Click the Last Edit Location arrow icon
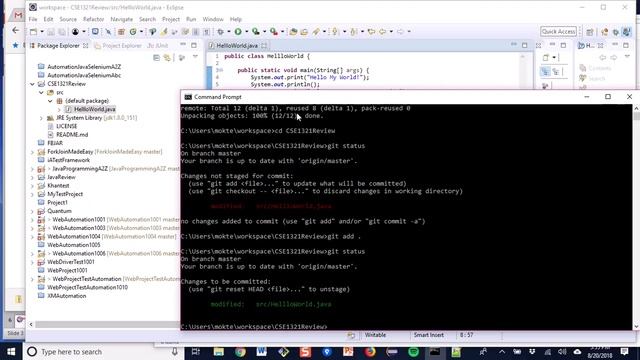Viewport: 640px width, 360px height. point(371,31)
